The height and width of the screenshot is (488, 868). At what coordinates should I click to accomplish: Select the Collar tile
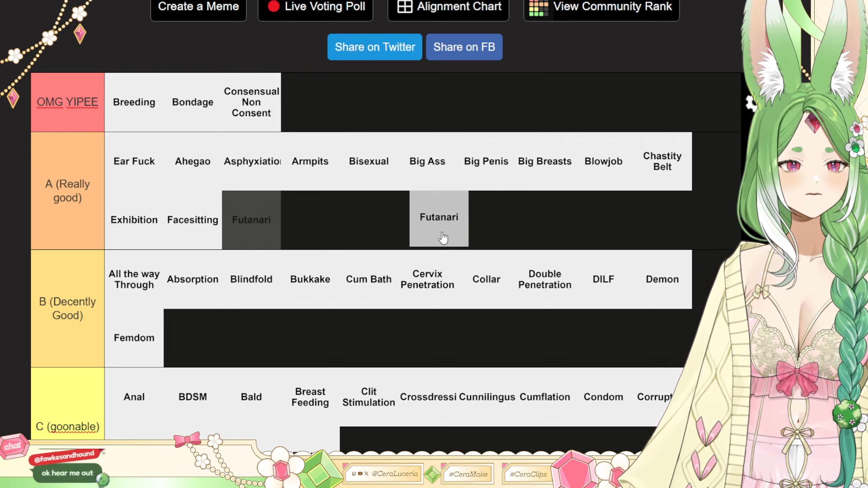(486, 279)
